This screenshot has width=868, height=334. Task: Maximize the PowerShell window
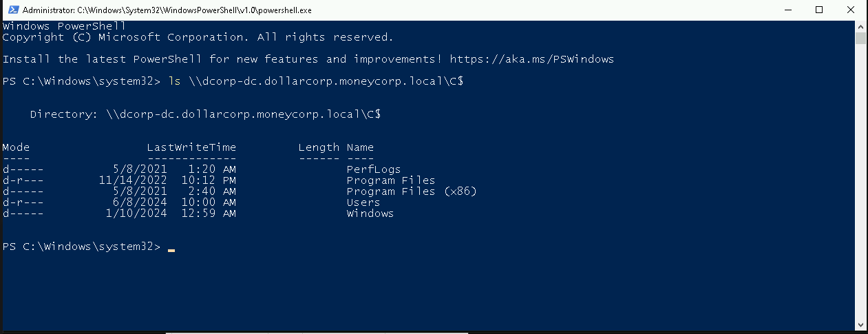[819, 10]
